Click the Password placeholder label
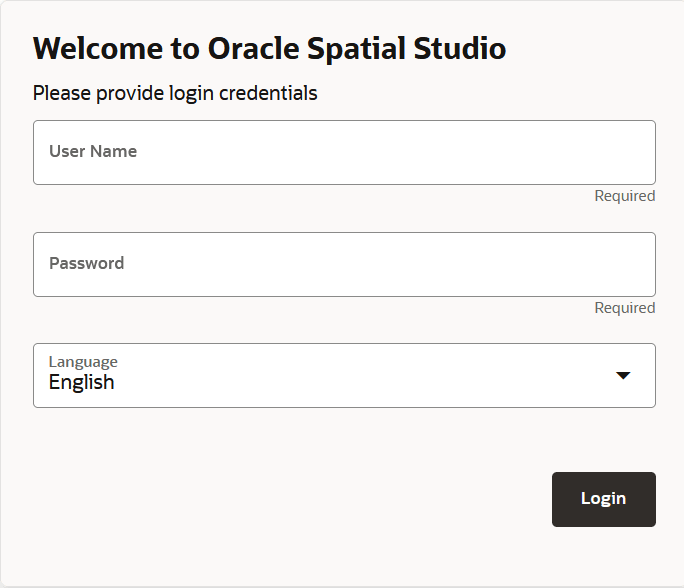The height and width of the screenshot is (588, 684). click(87, 264)
